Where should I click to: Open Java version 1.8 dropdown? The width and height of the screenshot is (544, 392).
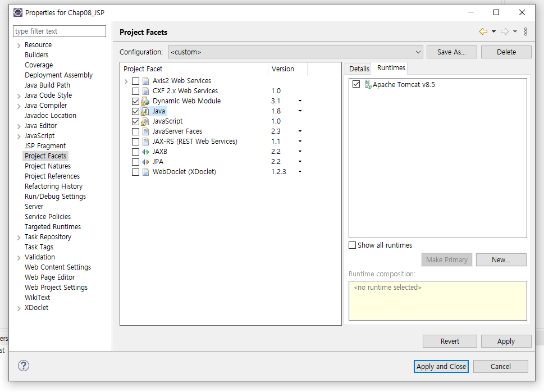pos(300,111)
